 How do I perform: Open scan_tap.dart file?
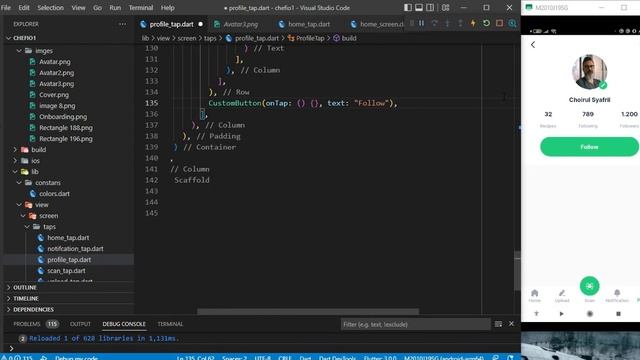(x=66, y=271)
